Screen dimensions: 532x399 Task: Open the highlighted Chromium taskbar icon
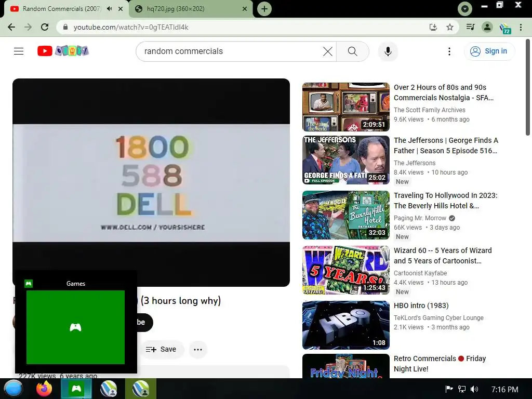tap(140, 389)
